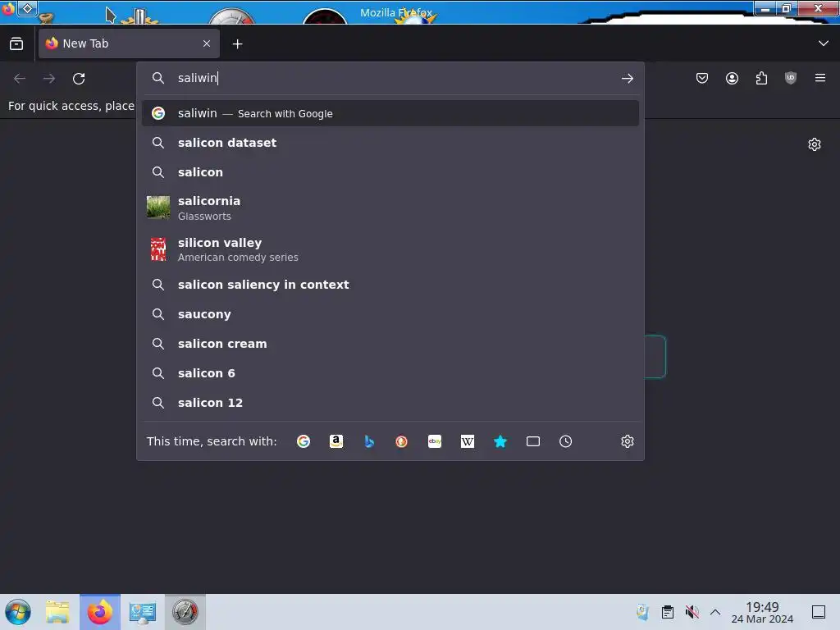Click Firefox taskbar icon

99,612
